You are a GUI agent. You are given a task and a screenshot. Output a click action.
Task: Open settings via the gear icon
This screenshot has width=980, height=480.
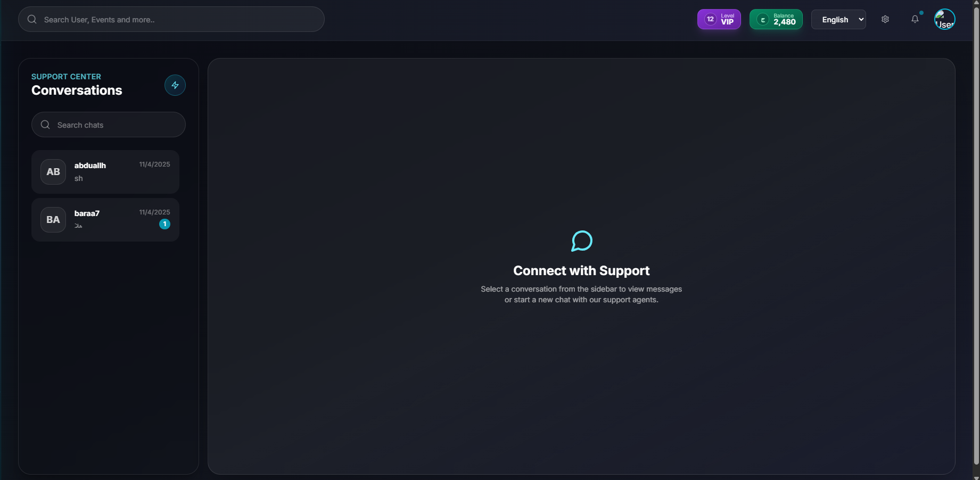[885, 20]
